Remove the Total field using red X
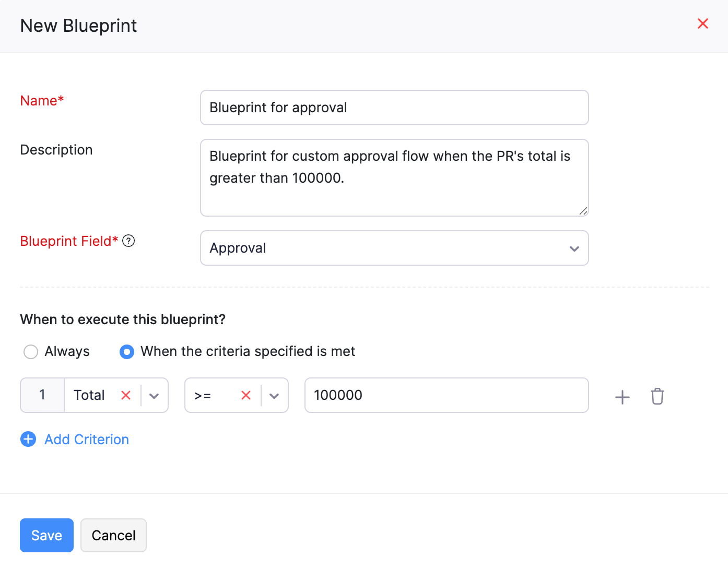728x569 pixels. [x=125, y=395]
